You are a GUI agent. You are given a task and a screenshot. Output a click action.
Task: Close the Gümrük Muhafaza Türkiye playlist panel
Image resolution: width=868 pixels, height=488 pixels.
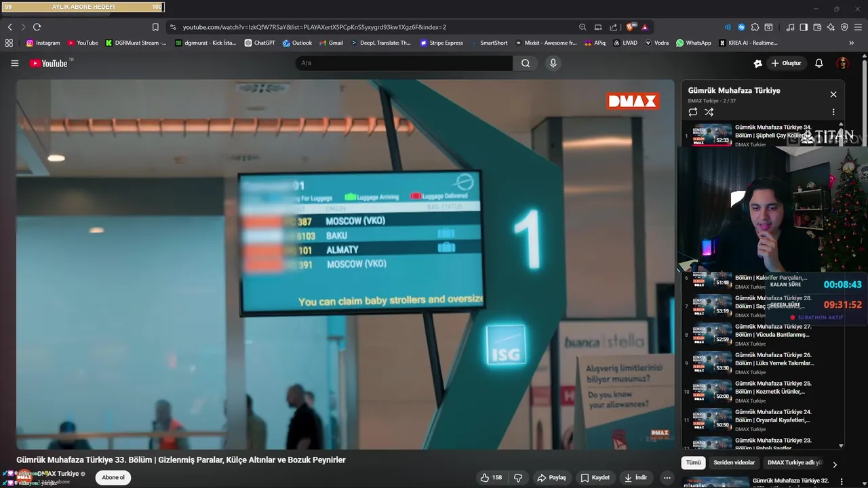click(833, 94)
